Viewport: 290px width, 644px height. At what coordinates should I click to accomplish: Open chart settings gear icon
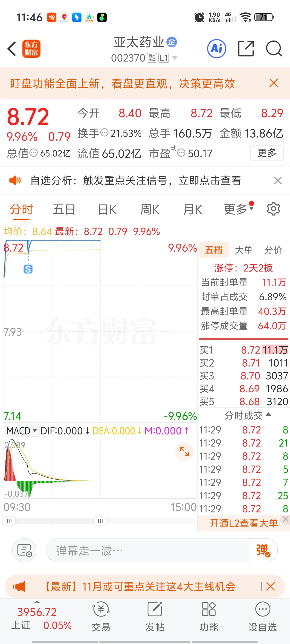tap(273, 209)
